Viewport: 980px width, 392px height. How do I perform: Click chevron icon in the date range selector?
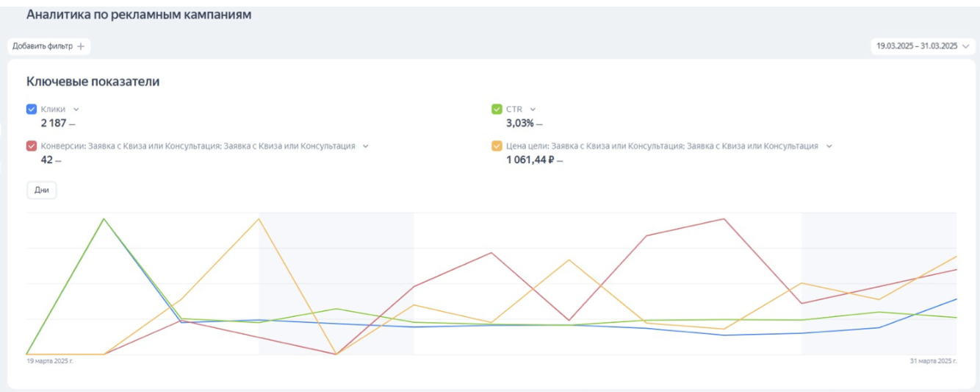(x=965, y=46)
